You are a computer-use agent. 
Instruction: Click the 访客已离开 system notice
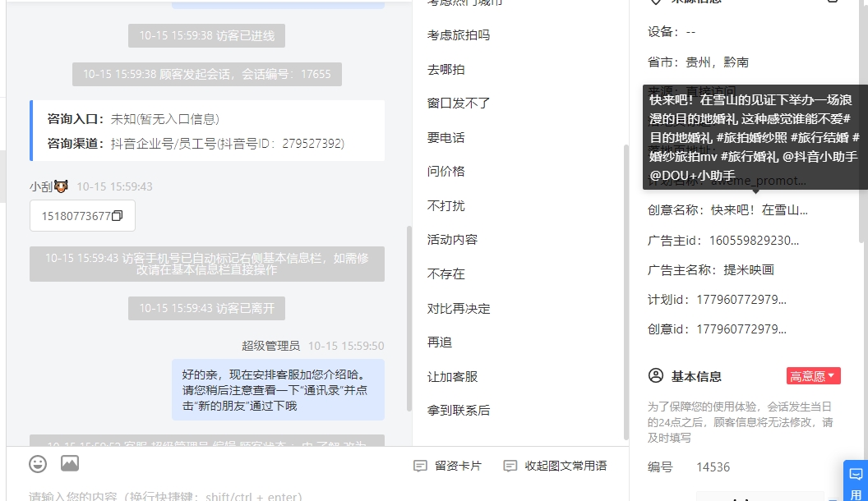206,309
